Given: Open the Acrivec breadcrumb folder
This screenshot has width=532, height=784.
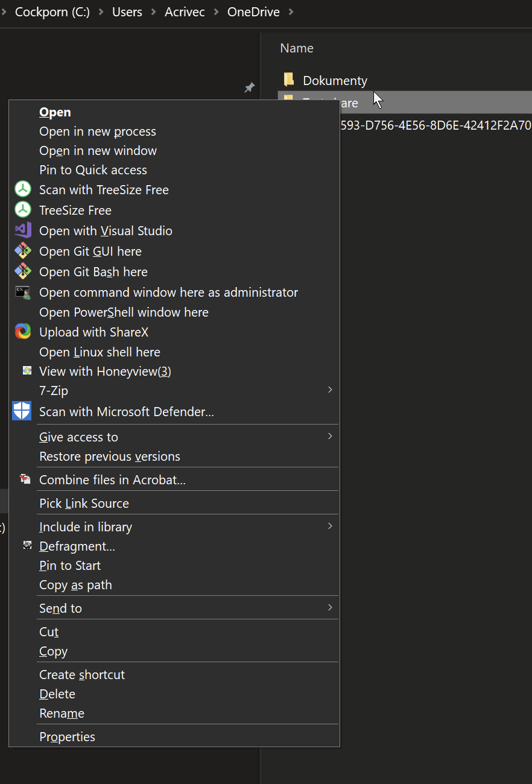Looking at the screenshot, I should (x=185, y=11).
